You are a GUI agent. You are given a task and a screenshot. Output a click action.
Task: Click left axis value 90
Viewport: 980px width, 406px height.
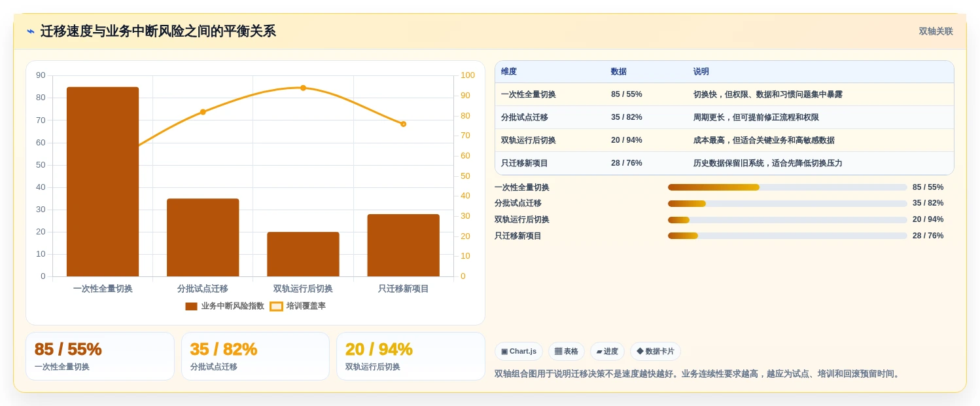pyautogui.click(x=41, y=75)
